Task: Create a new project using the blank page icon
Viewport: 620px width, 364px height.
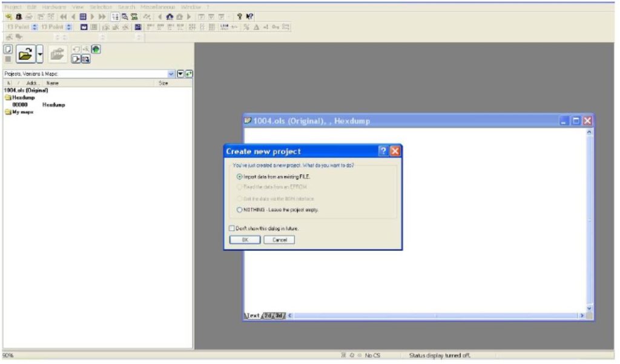Action: (x=8, y=50)
